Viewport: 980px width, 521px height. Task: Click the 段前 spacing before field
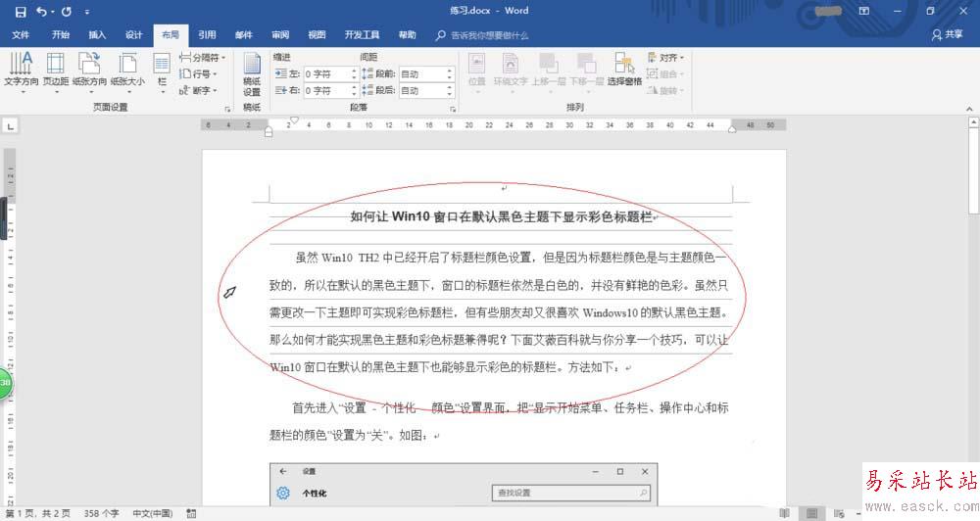coord(421,73)
